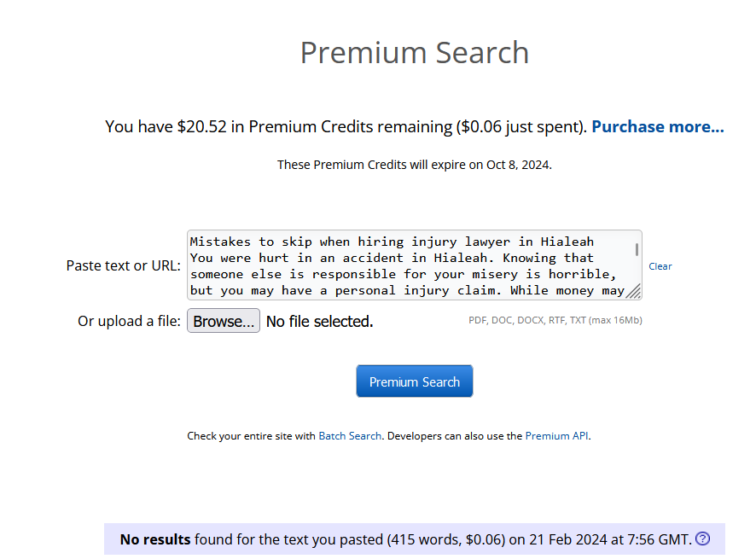
Task: Click the Premium Search page heading
Action: pyautogui.click(x=415, y=52)
